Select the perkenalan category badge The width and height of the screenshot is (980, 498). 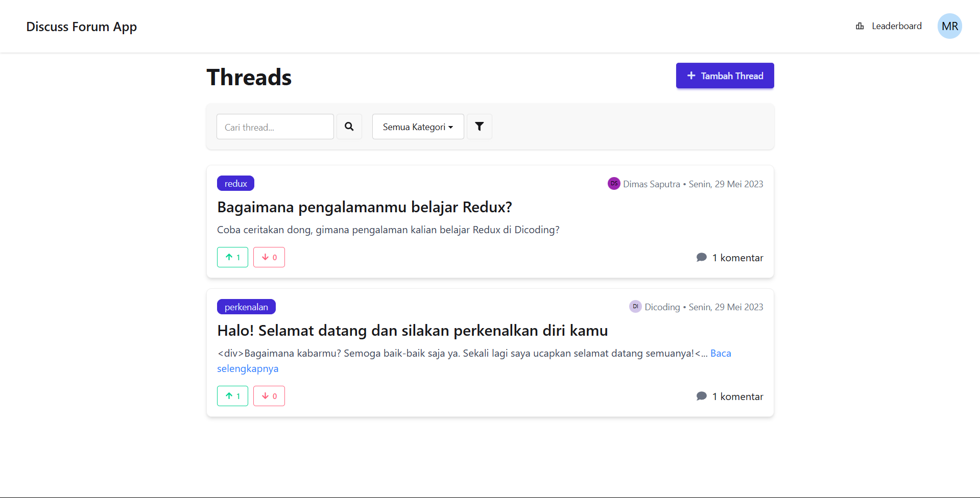pos(246,307)
